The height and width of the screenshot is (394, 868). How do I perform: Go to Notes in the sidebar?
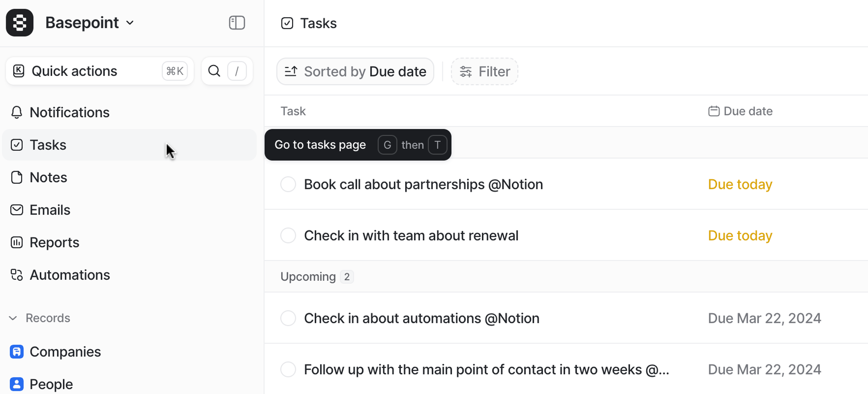click(x=48, y=177)
